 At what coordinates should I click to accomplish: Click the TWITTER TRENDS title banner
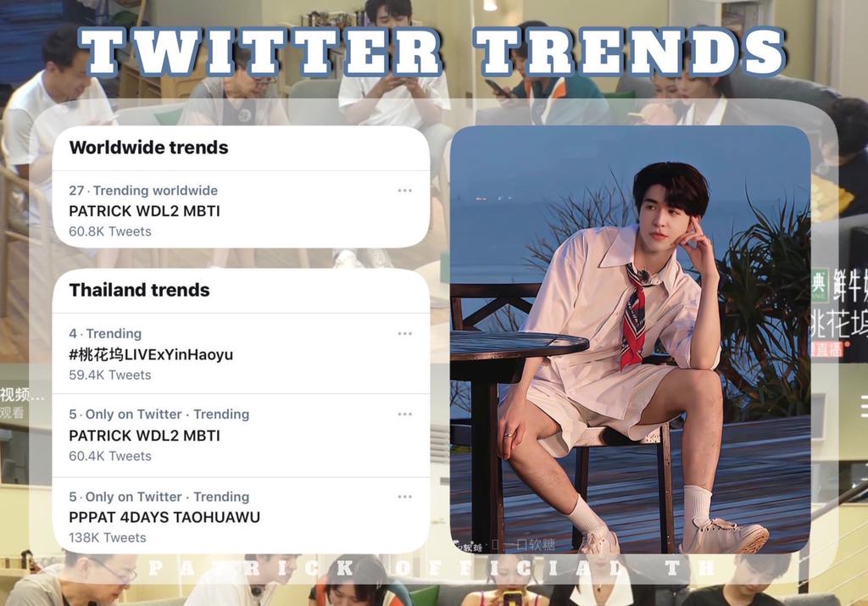(x=431, y=52)
